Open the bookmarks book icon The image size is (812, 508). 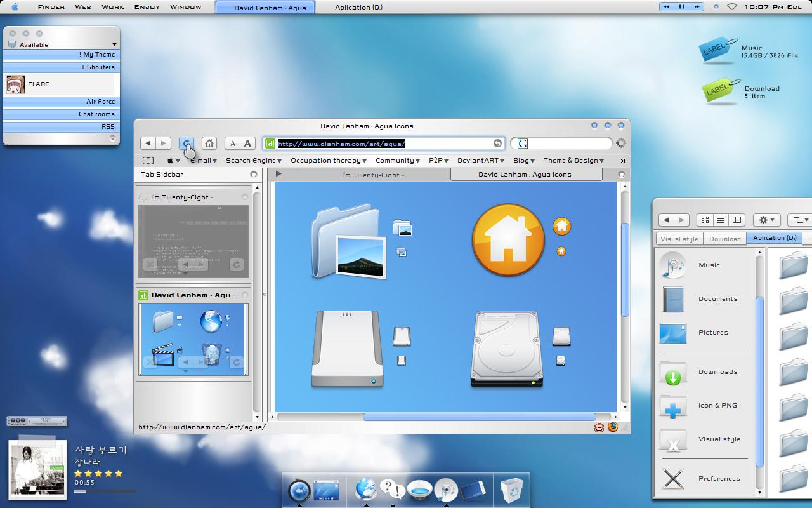pyautogui.click(x=148, y=161)
